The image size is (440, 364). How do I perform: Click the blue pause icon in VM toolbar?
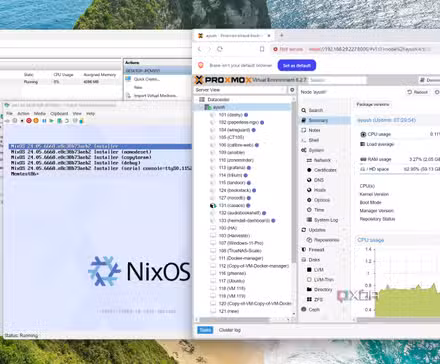[44, 121]
